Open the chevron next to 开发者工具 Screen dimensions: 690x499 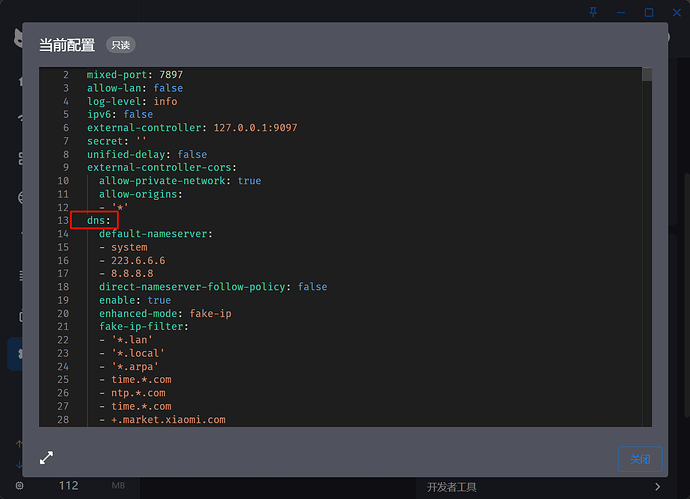click(x=657, y=487)
